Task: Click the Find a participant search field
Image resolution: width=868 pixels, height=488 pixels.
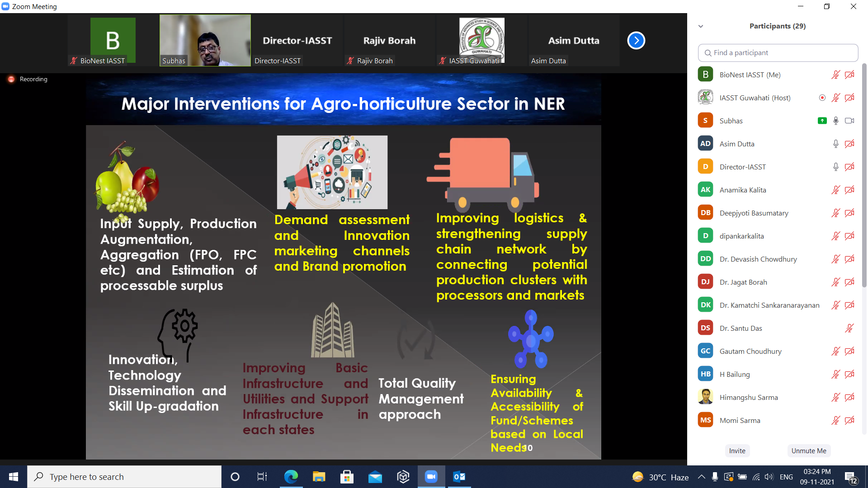Action: click(x=778, y=53)
